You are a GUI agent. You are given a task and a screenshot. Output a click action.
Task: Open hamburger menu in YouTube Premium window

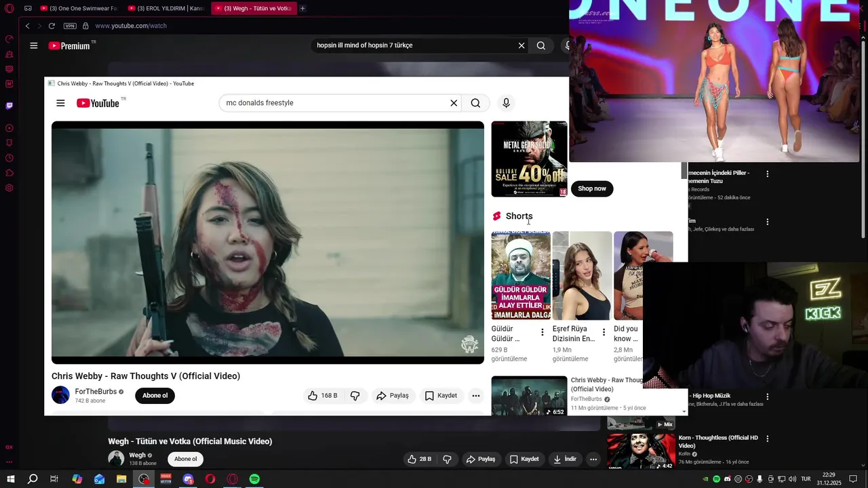pos(34,45)
